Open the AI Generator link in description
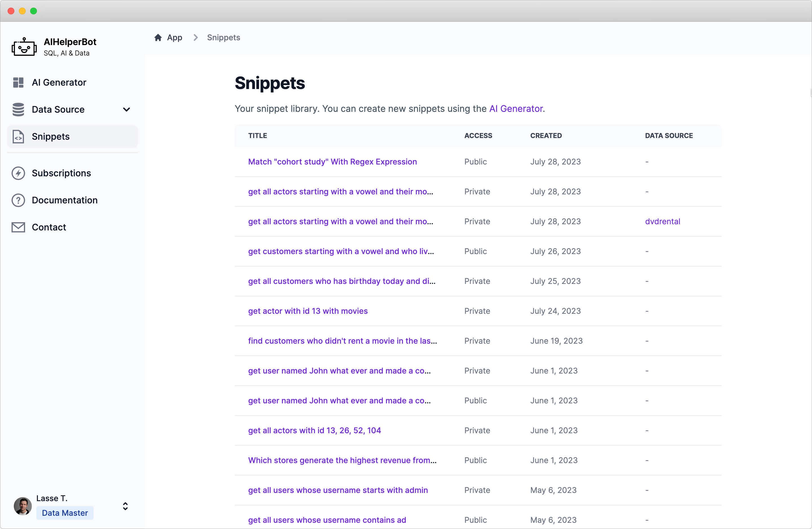This screenshot has width=812, height=529. pos(516,109)
